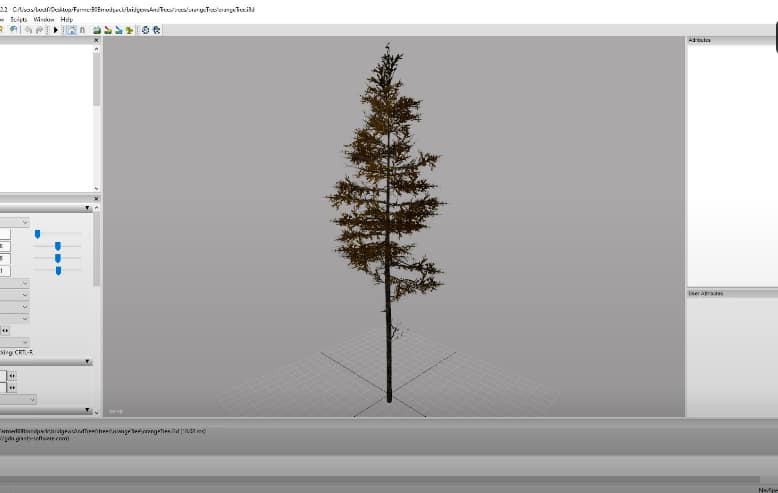Click the User Attributes panel header
This screenshot has width=778, height=493.
[731, 293]
